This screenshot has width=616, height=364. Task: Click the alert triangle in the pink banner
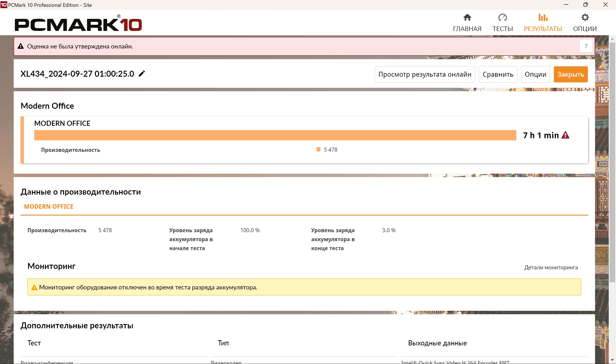pyautogui.click(x=21, y=46)
